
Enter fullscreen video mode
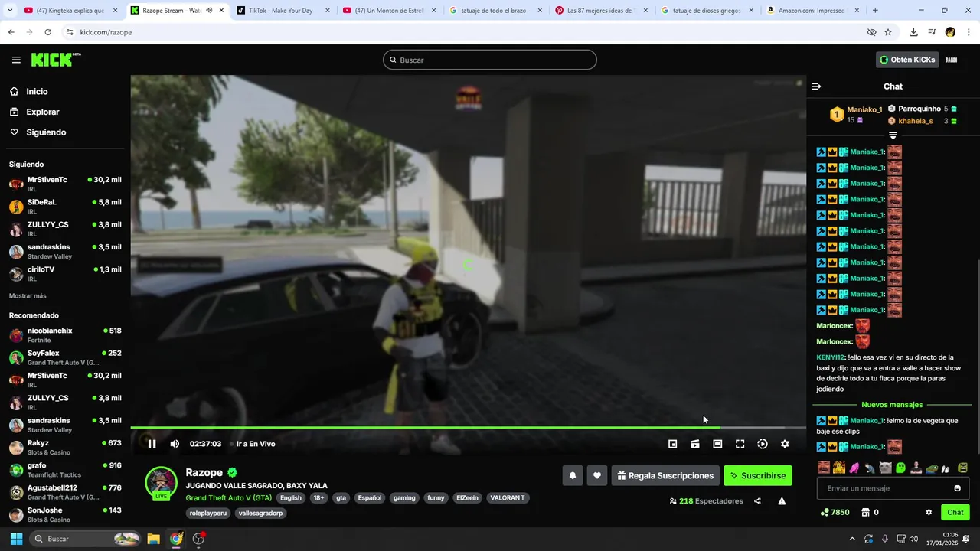tap(740, 444)
